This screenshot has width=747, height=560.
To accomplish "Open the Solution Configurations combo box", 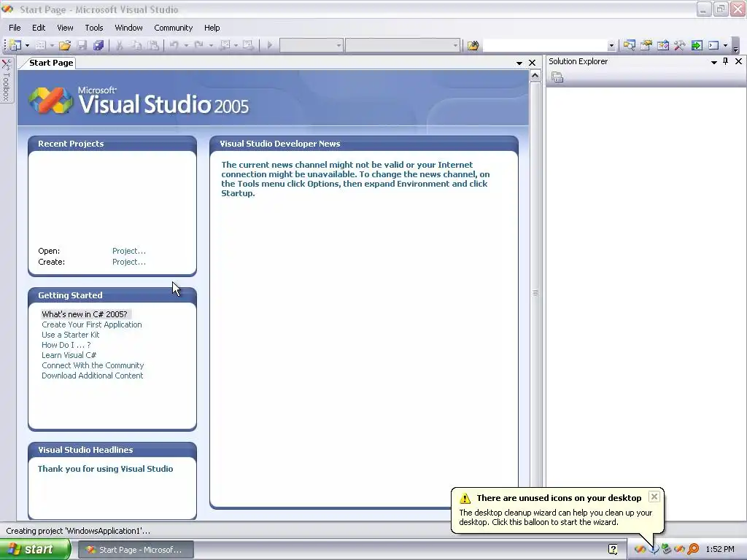I will pyautogui.click(x=311, y=45).
